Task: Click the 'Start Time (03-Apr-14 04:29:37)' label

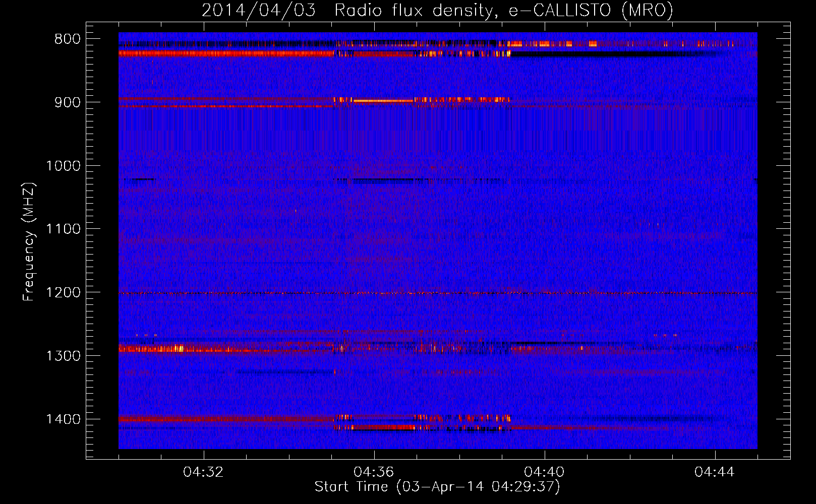Action: tap(437, 487)
